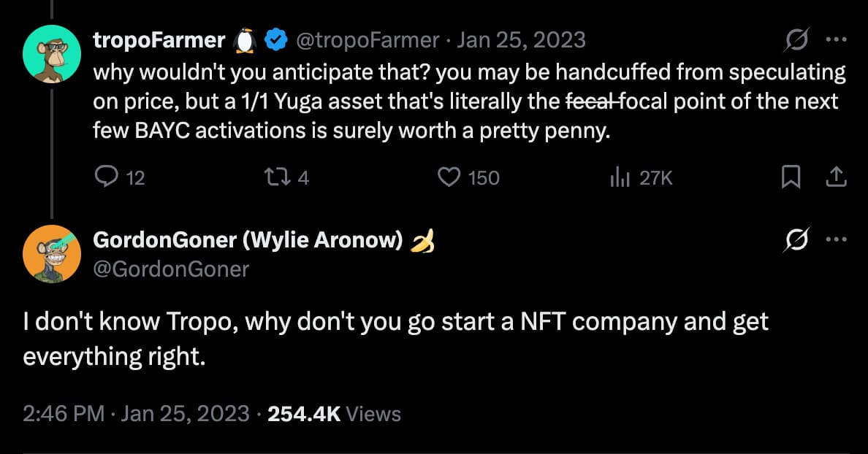Click the tropoFarmer display name
The image size is (868, 454).
(159, 40)
